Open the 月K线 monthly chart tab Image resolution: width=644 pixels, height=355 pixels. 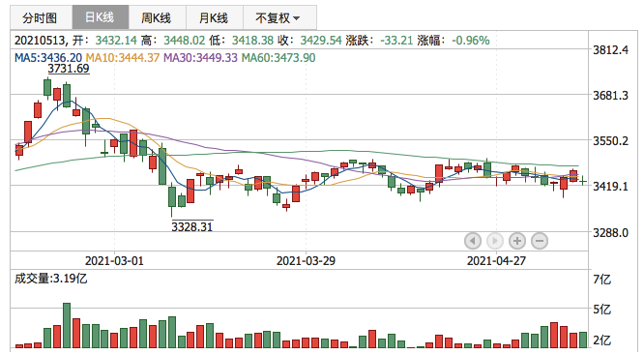point(214,17)
